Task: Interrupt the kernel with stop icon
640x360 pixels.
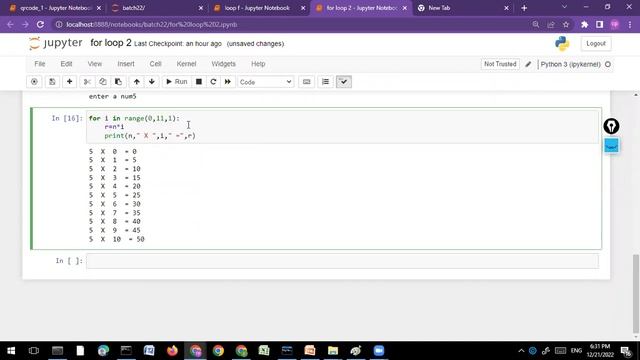Action: (199, 82)
